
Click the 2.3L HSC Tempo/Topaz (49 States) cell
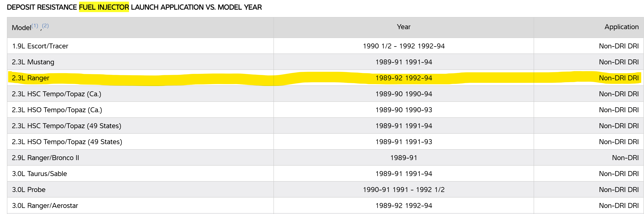(x=66, y=126)
